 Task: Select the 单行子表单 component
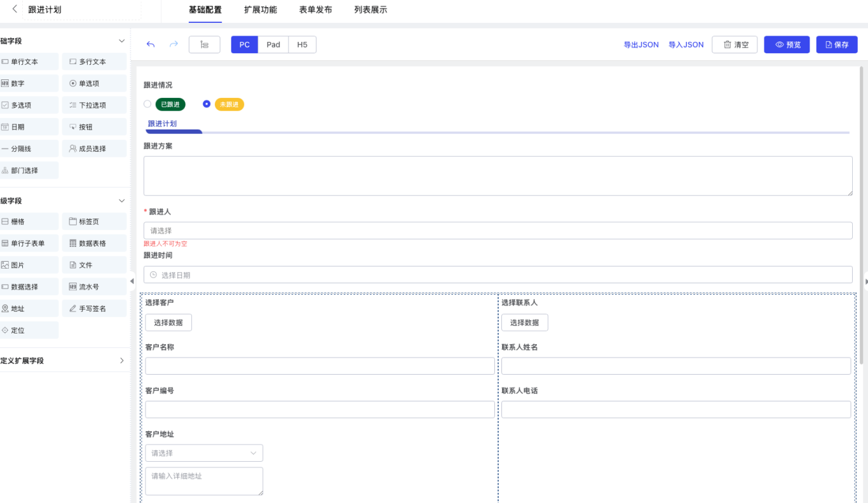coord(29,243)
